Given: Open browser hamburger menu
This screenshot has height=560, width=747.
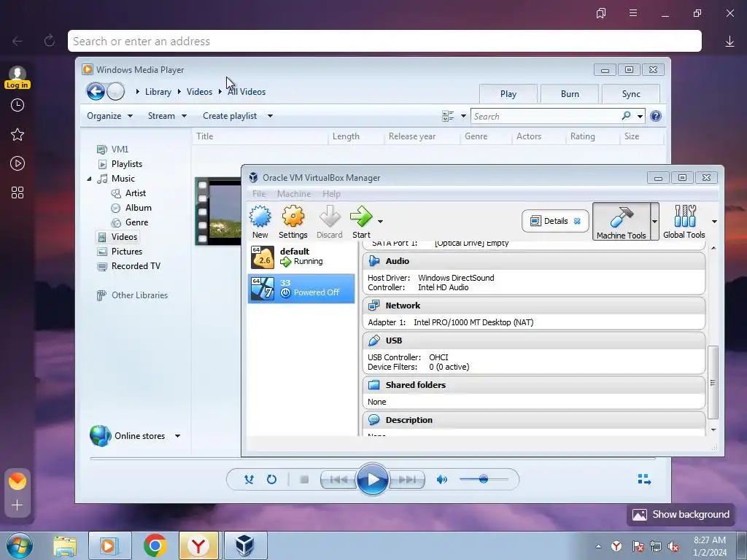Looking at the screenshot, I should click(x=633, y=13).
